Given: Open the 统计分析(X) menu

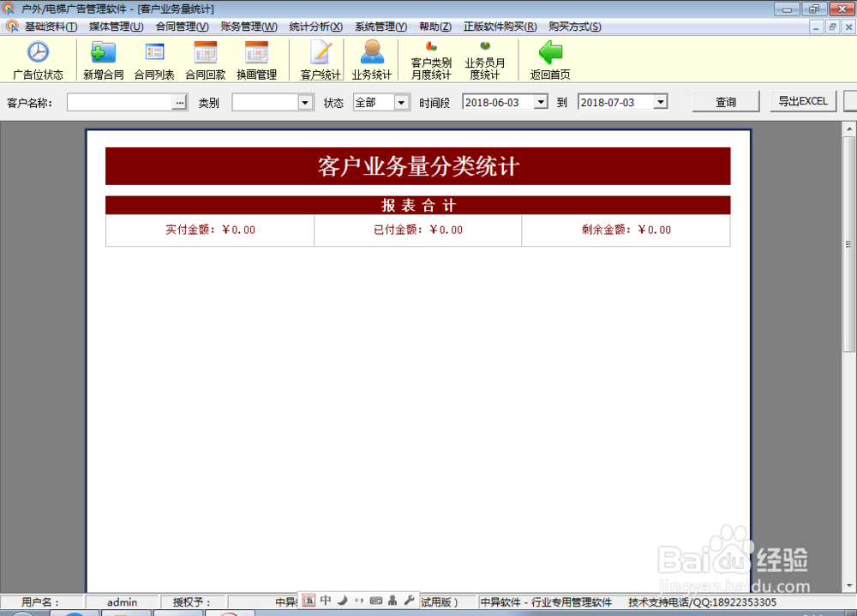Looking at the screenshot, I should point(316,27).
